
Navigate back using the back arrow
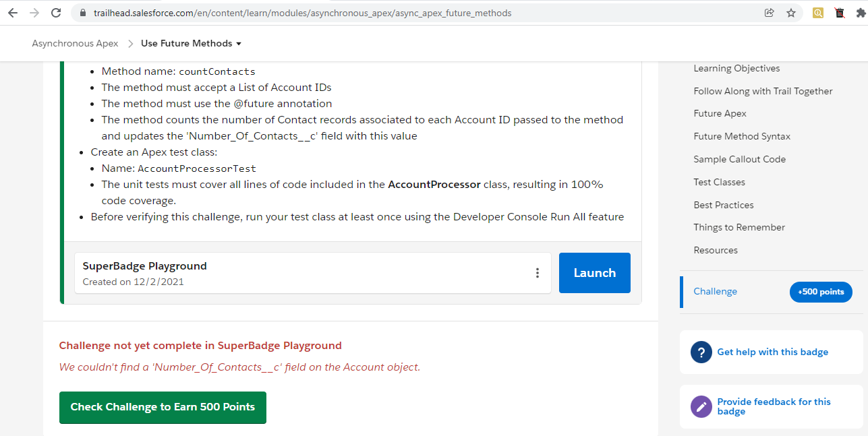[13, 12]
